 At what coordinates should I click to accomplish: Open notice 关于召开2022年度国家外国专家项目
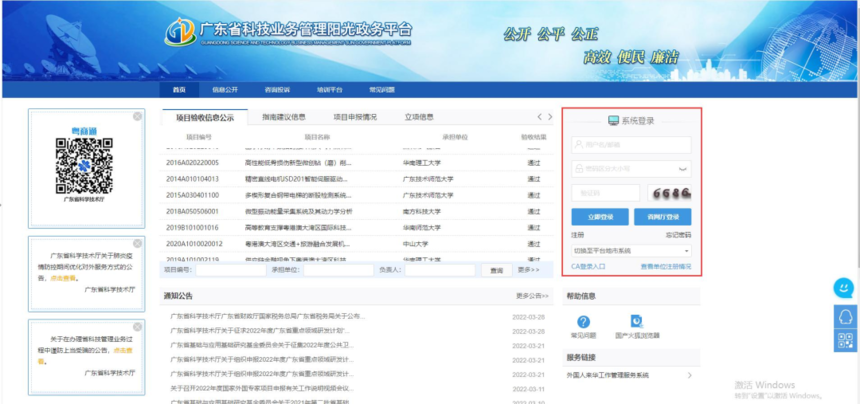(x=262, y=388)
